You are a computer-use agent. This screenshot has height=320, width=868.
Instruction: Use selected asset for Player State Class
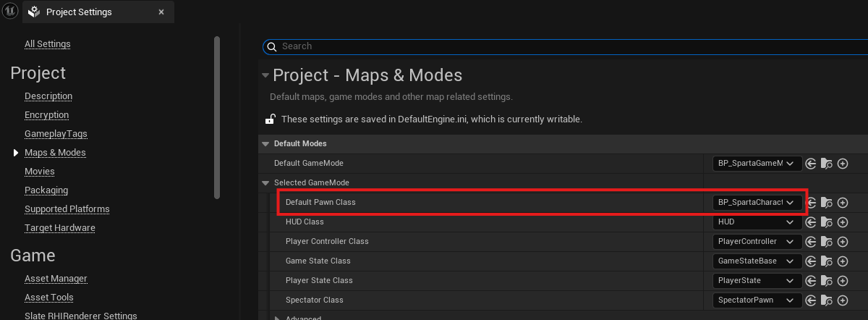click(811, 281)
